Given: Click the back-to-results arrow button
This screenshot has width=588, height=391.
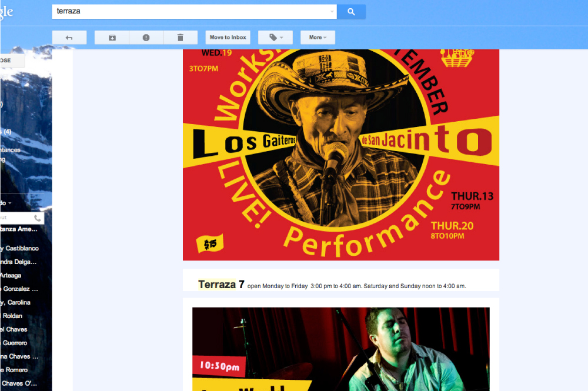Looking at the screenshot, I should (x=69, y=38).
